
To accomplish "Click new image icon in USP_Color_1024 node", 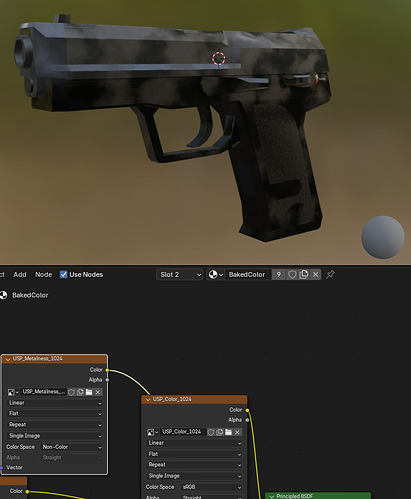I will 219,432.
